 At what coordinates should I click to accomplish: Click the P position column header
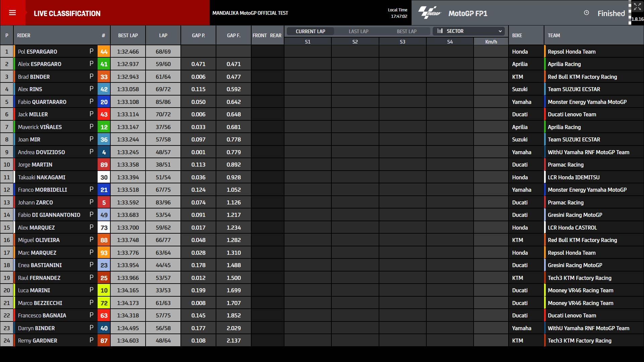coord(7,35)
